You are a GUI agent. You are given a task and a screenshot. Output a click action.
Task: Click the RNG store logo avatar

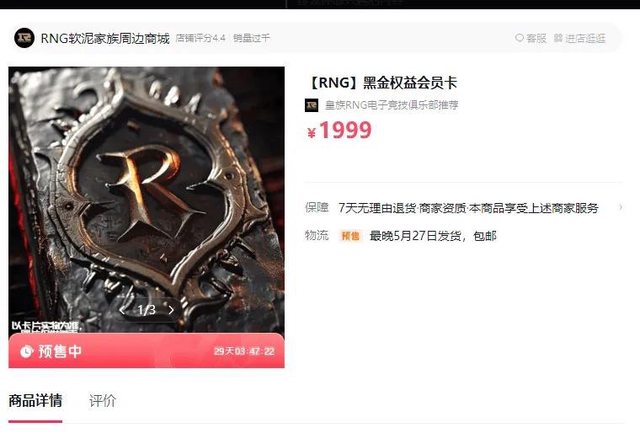coord(24,38)
